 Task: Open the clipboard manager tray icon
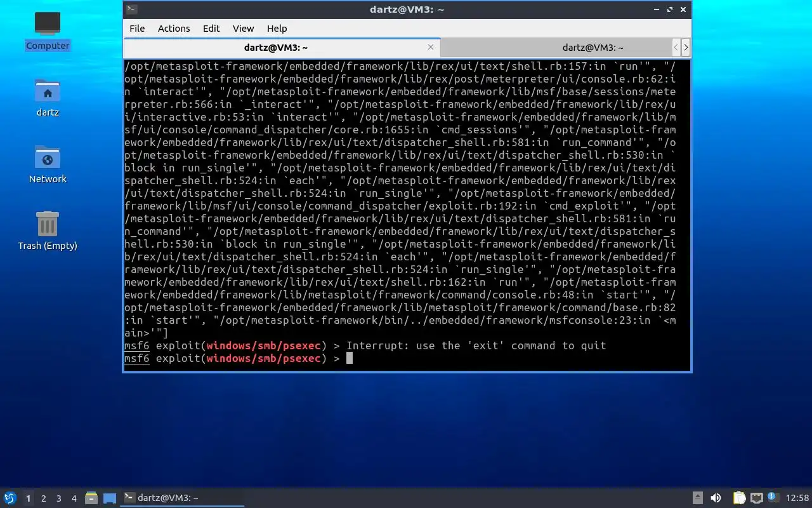[x=739, y=498]
